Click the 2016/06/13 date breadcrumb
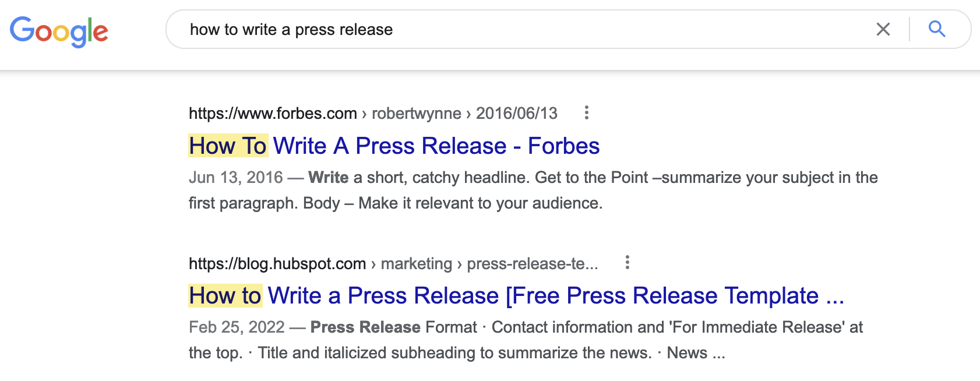980x381 pixels. click(x=516, y=113)
